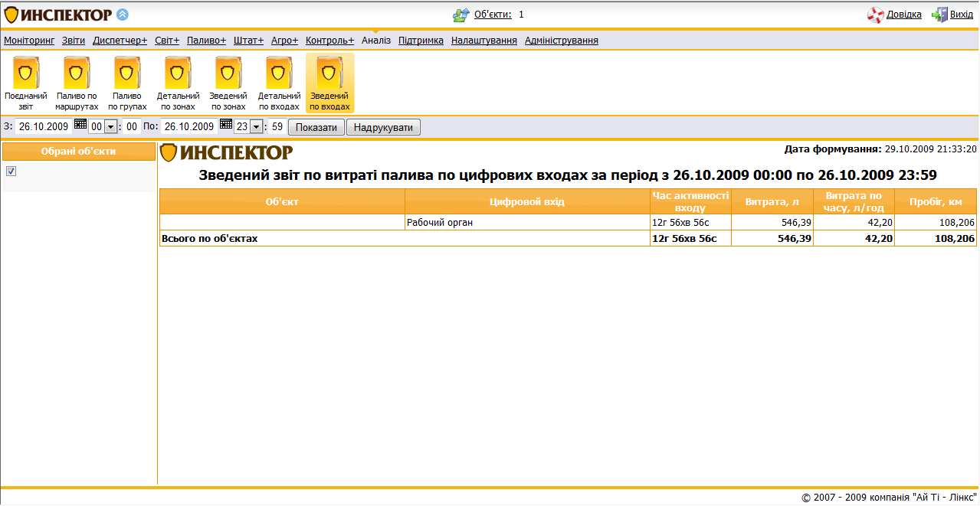Open the Моніторинг menu
Screen dimensions: 980x506
click(29, 41)
